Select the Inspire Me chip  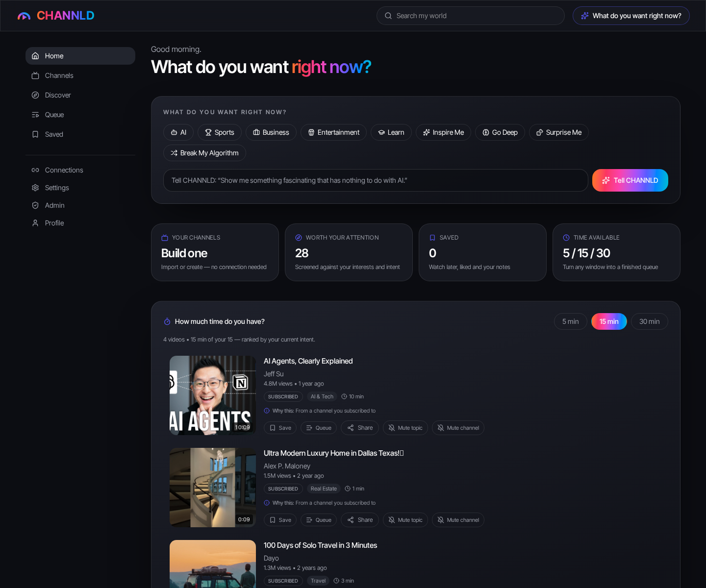point(443,132)
